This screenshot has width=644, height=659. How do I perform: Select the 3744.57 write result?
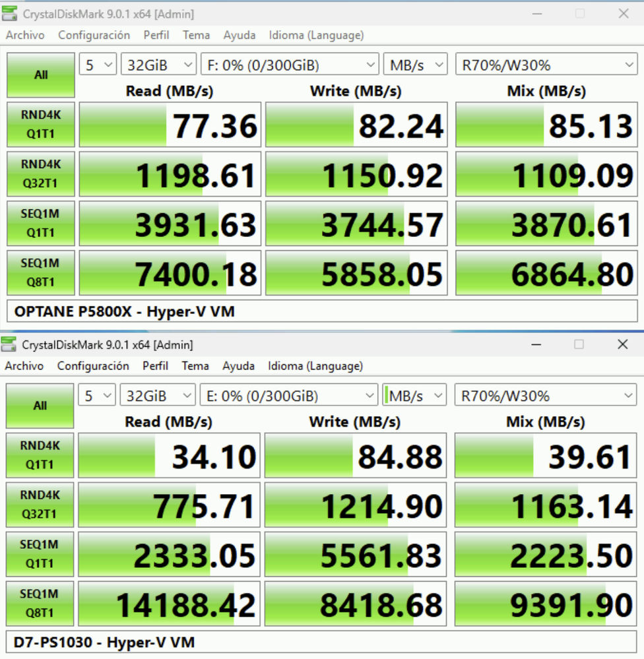(x=356, y=223)
